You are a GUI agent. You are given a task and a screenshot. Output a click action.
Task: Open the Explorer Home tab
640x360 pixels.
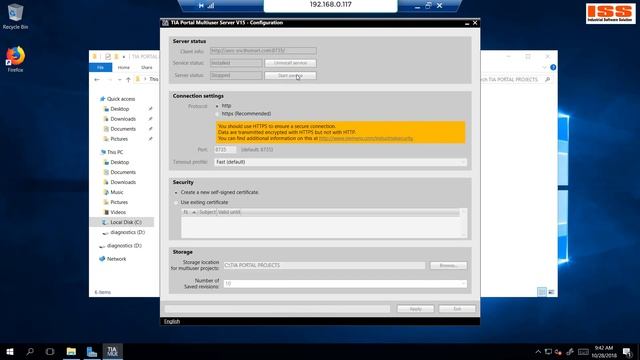pos(123,67)
